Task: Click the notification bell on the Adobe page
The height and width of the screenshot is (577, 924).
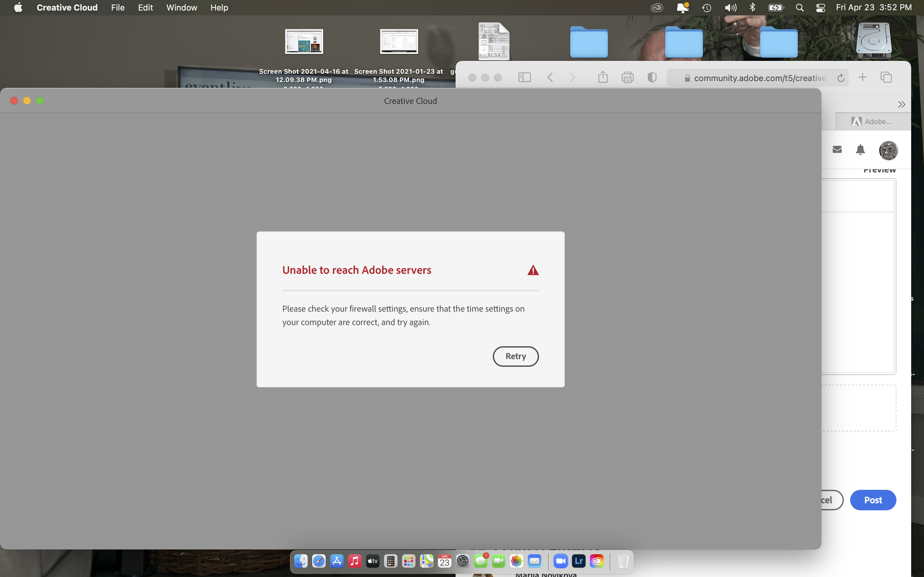Action: [860, 150]
